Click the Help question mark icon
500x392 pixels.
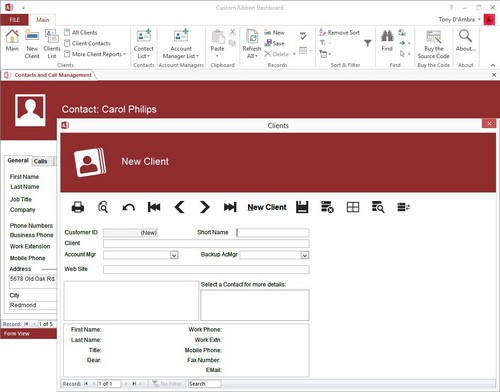point(451,7)
